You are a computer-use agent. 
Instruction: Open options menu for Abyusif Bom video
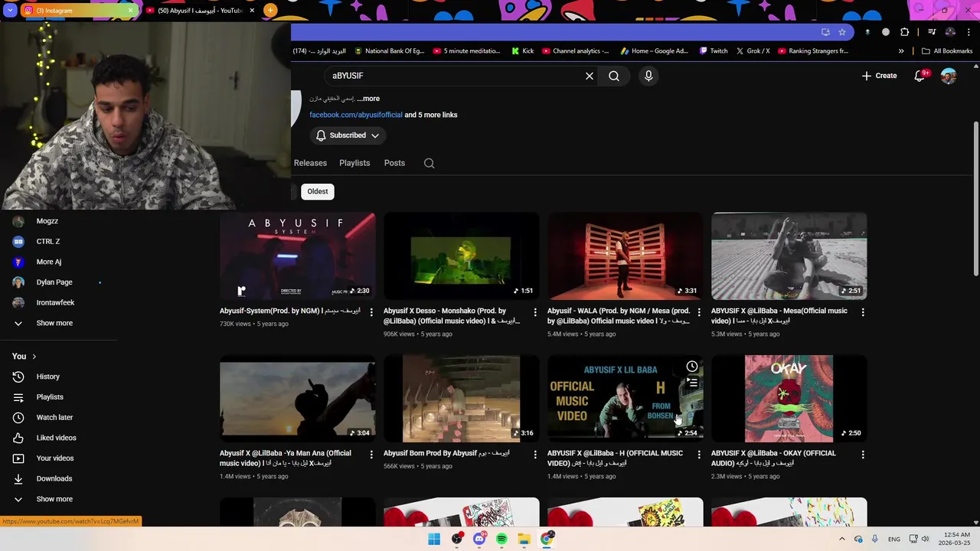(x=535, y=455)
